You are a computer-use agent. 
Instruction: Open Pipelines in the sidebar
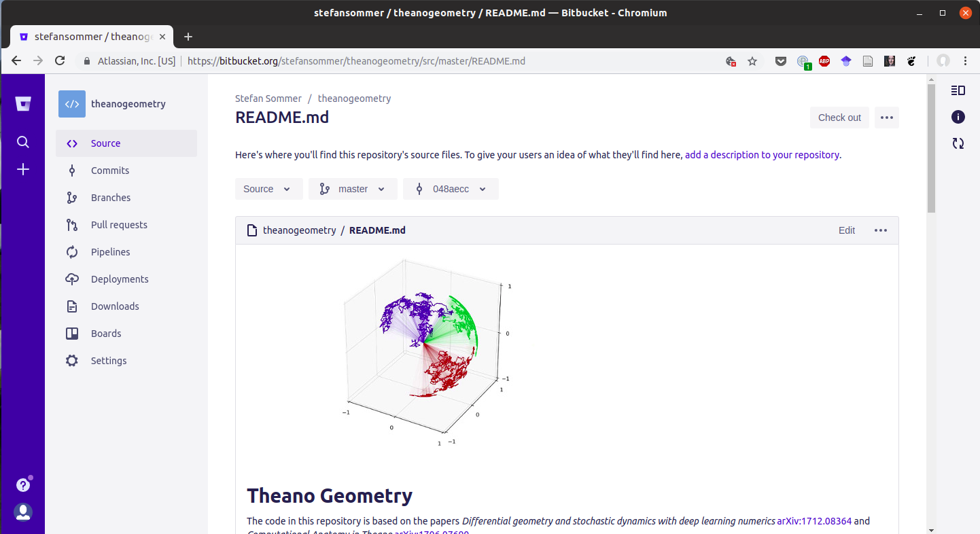coord(126,252)
